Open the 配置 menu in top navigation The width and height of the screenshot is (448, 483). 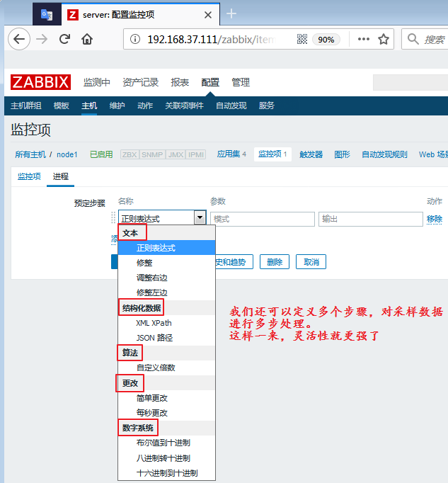[210, 82]
